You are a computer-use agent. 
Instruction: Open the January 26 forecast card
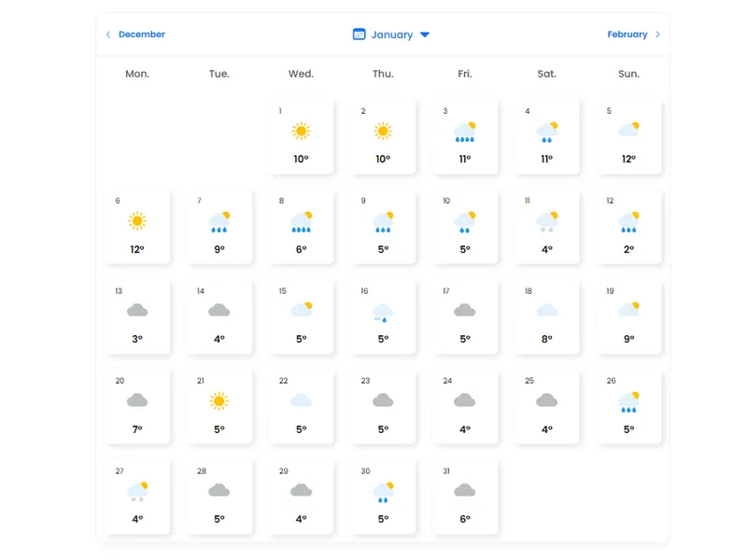point(628,406)
